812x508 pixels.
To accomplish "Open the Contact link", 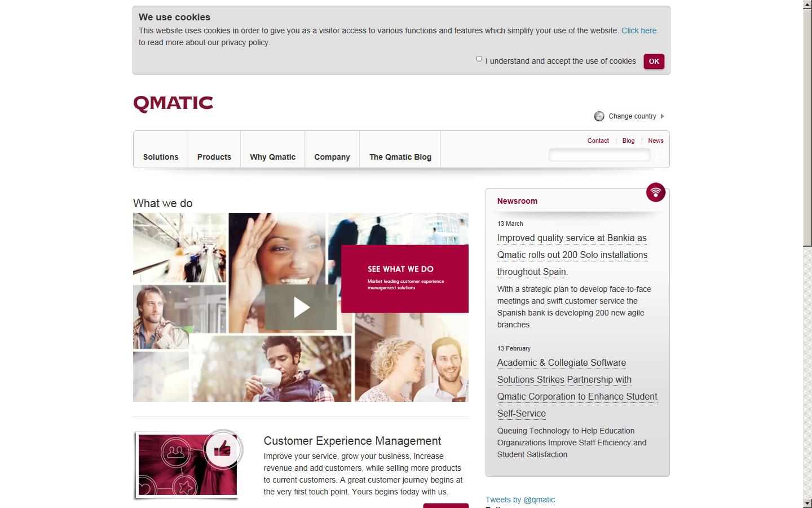I will click(598, 141).
